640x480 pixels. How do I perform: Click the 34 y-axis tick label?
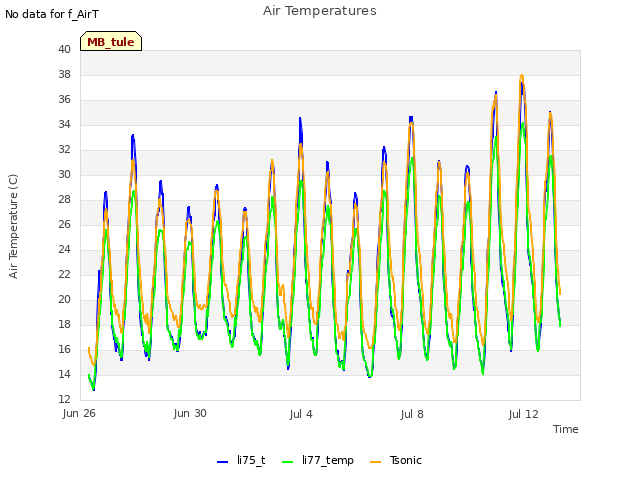64,124
